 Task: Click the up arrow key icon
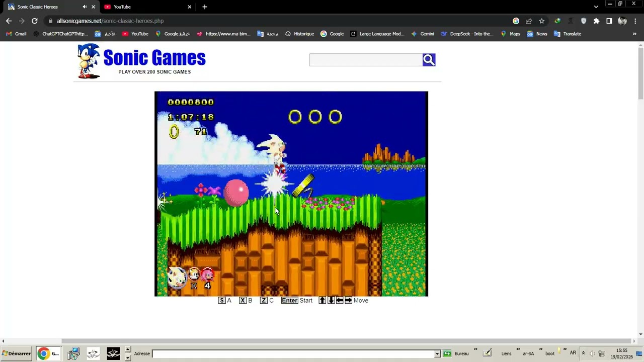pos(323,300)
